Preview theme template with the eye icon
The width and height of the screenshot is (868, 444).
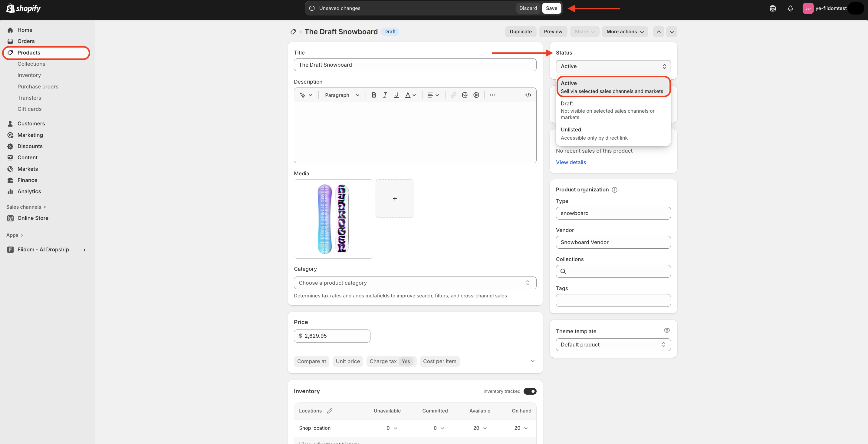(x=666, y=330)
